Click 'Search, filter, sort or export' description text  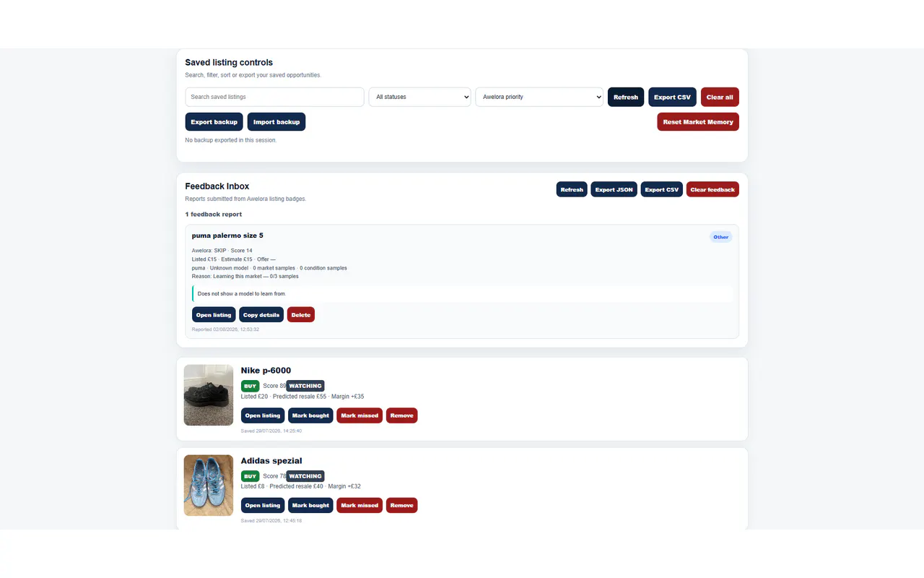(x=253, y=75)
